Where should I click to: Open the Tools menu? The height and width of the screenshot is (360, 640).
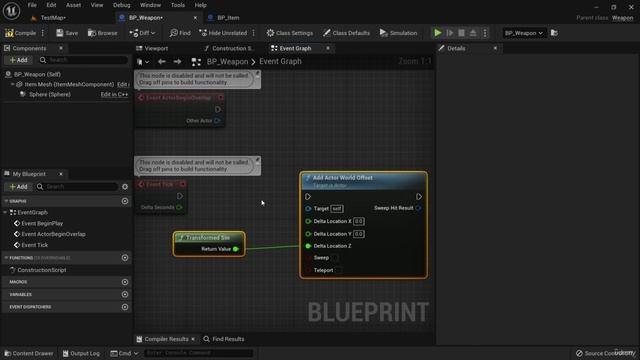[x=178, y=5]
